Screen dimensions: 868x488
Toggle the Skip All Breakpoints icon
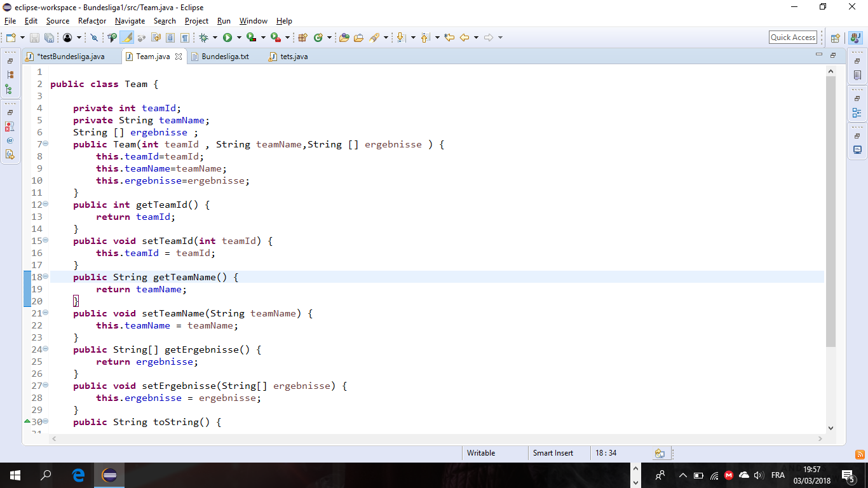point(95,37)
